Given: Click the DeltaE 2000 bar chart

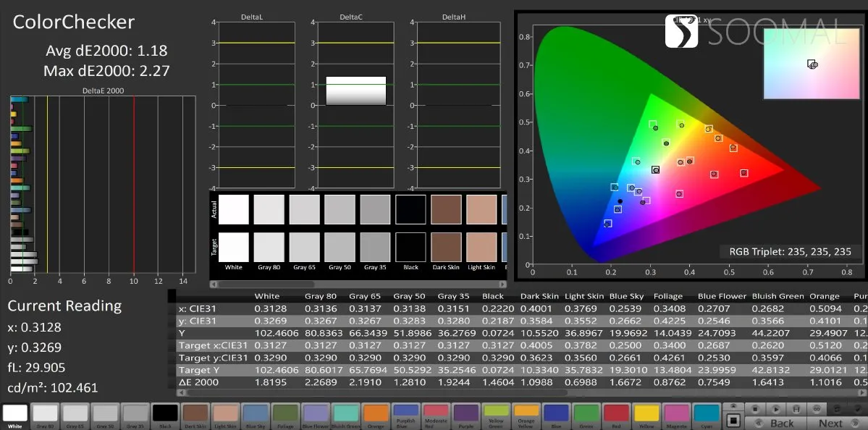Looking at the screenshot, I should pyautogui.click(x=103, y=184).
